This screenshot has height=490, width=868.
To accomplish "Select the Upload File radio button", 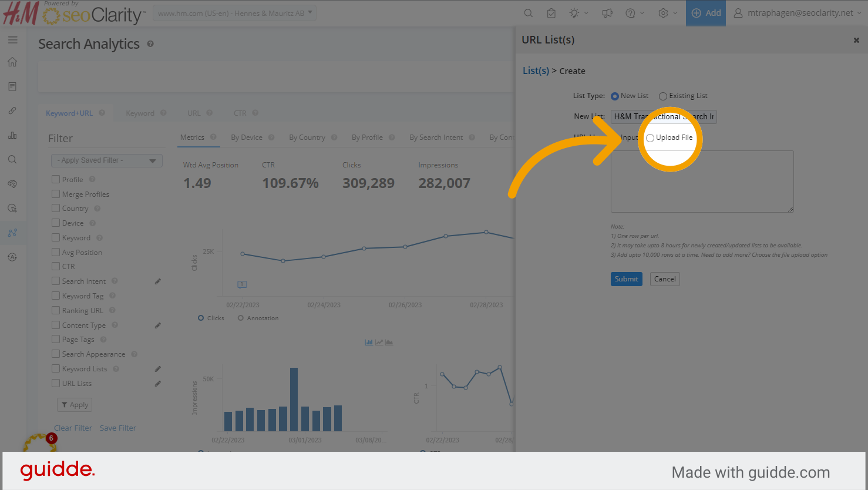I will pyautogui.click(x=650, y=138).
